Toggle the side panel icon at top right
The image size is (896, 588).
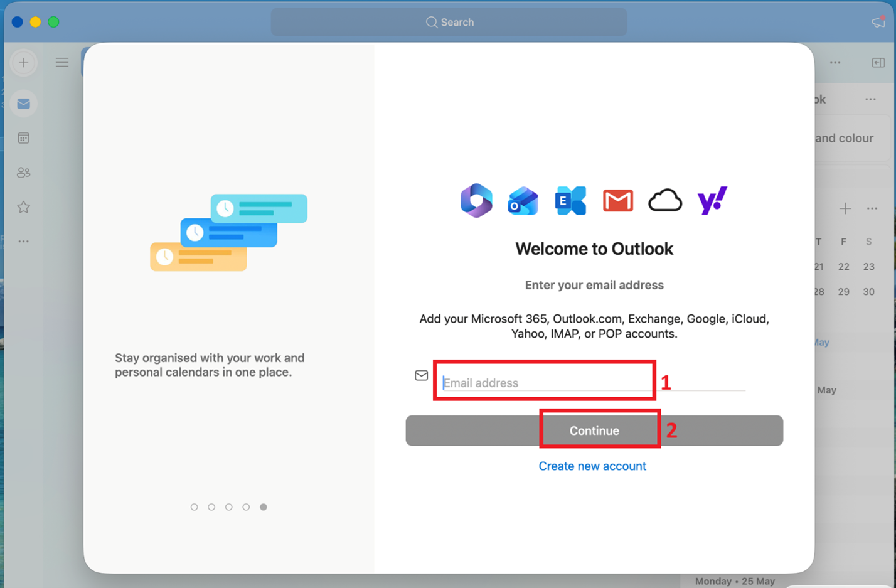[x=878, y=63]
